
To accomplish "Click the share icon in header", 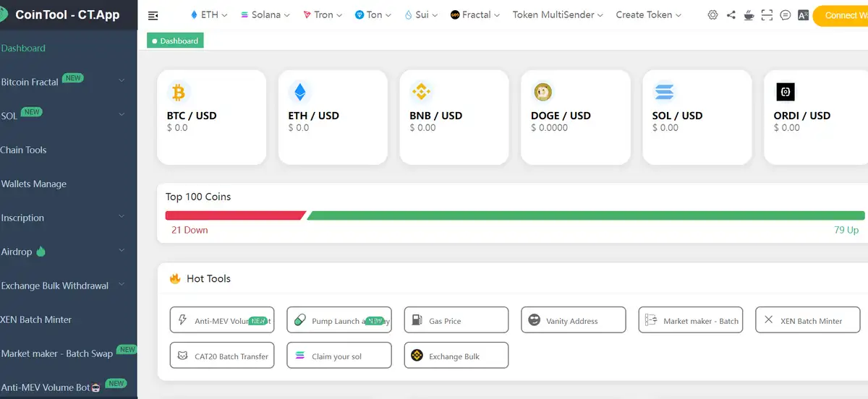I will click(731, 15).
